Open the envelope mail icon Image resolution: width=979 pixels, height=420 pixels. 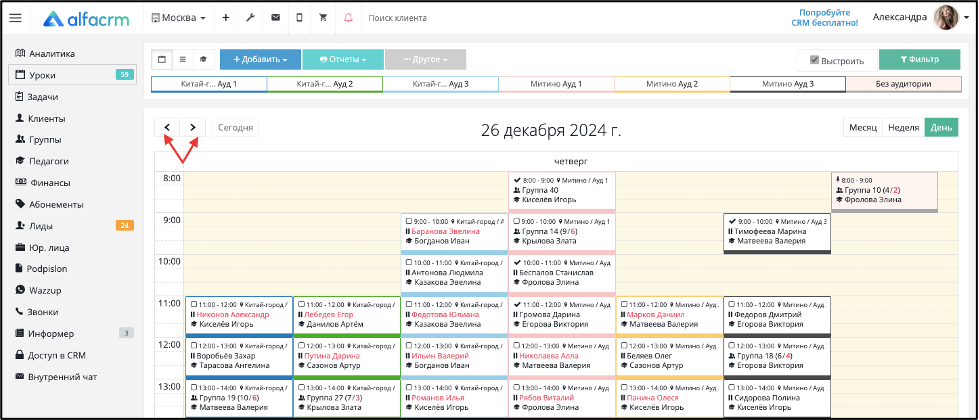pos(275,18)
